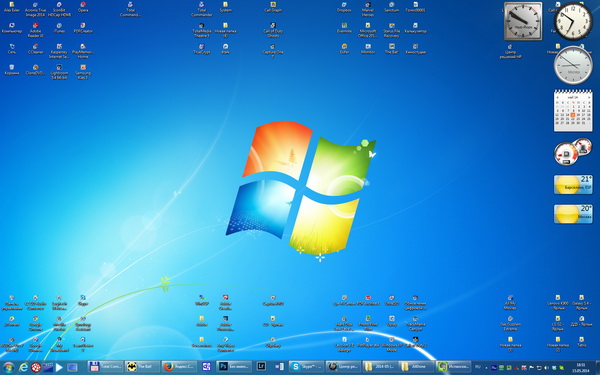Open the Barcelona weather gadget
The width and height of the screenshot is (600, 375).
[x=573, y=184]
